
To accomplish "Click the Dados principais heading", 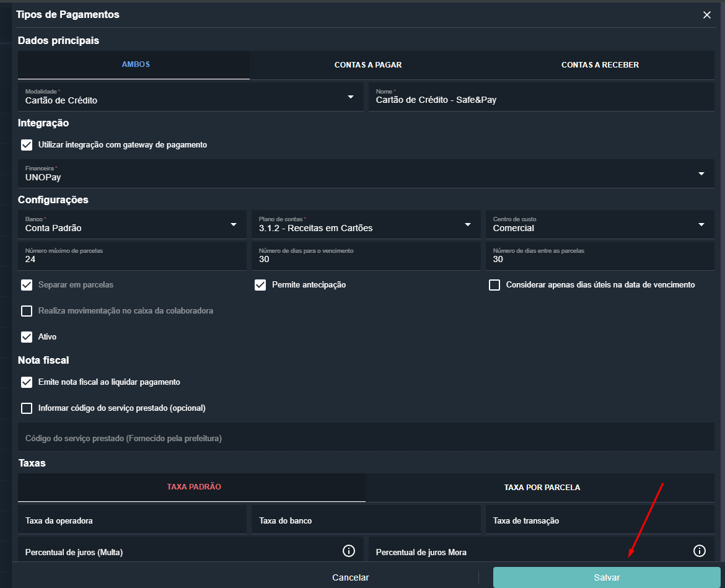I will [58, 41].
